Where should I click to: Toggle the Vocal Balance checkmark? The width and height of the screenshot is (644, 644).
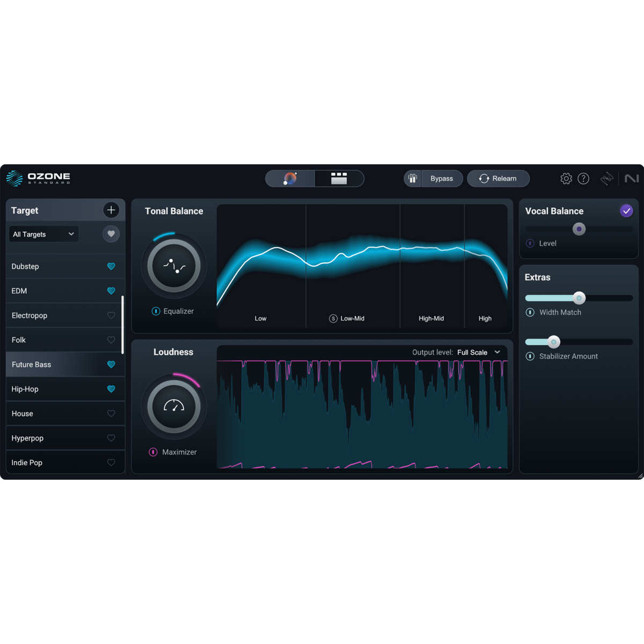click(x=626, y=211)
